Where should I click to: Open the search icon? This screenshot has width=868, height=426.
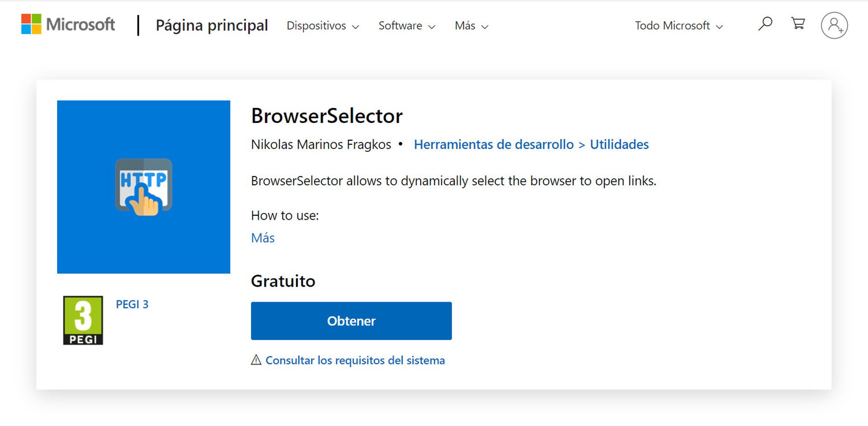[x=764, y=24]
